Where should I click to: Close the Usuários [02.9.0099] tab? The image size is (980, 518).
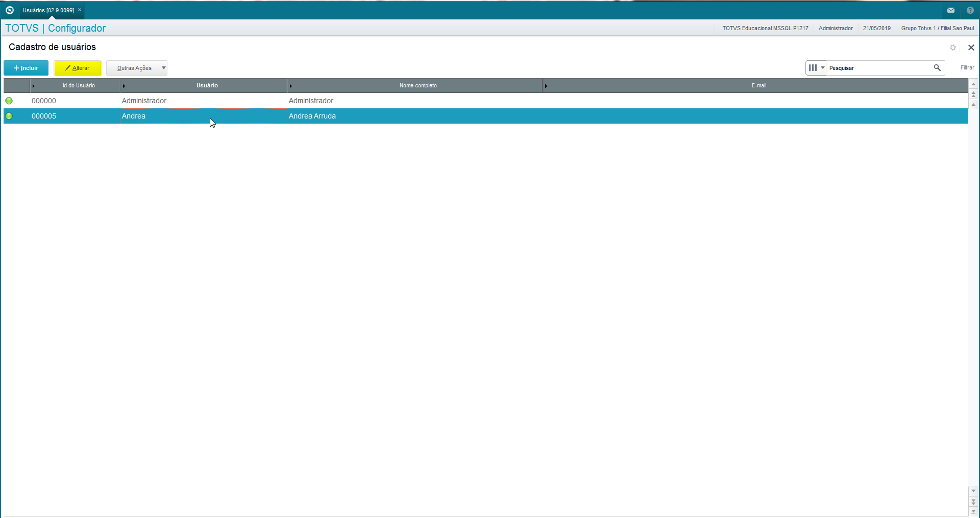pos(80,10)
